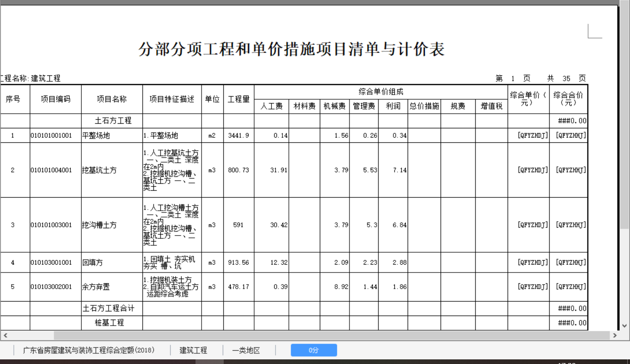Click the 土石方工程合计 subtotal row
The height and width of the screenshot is (364, 630).
point(294,308)
